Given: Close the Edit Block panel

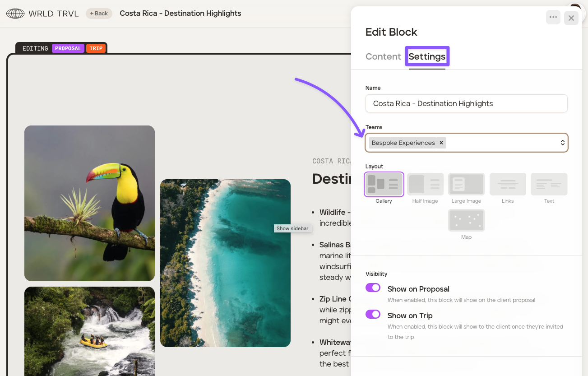Looking at the screenshot, I should coord(571,18).
